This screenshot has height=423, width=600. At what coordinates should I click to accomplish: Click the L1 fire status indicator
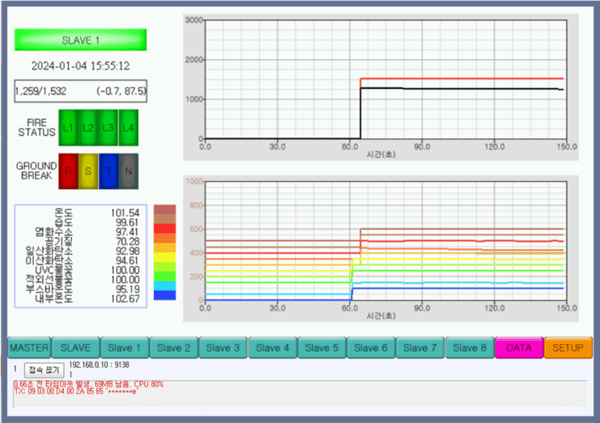point(69,128)
